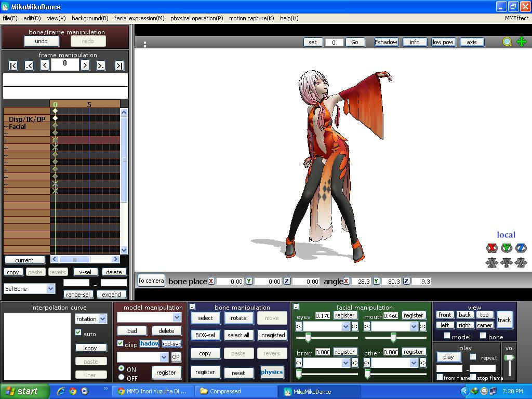532x399 pixels.
Task: Open the file(F) menu
Action: click(x=10, y=18)
